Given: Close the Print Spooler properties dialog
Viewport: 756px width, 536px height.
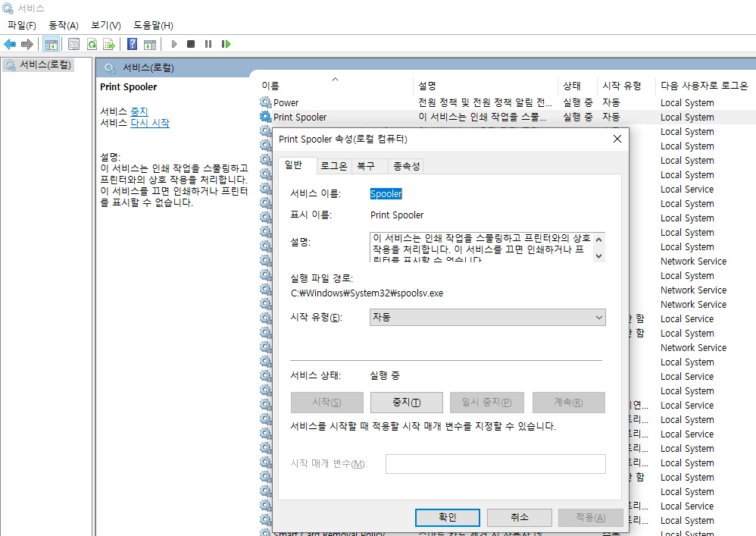Looking at the screenshot, I should [617, 139].
